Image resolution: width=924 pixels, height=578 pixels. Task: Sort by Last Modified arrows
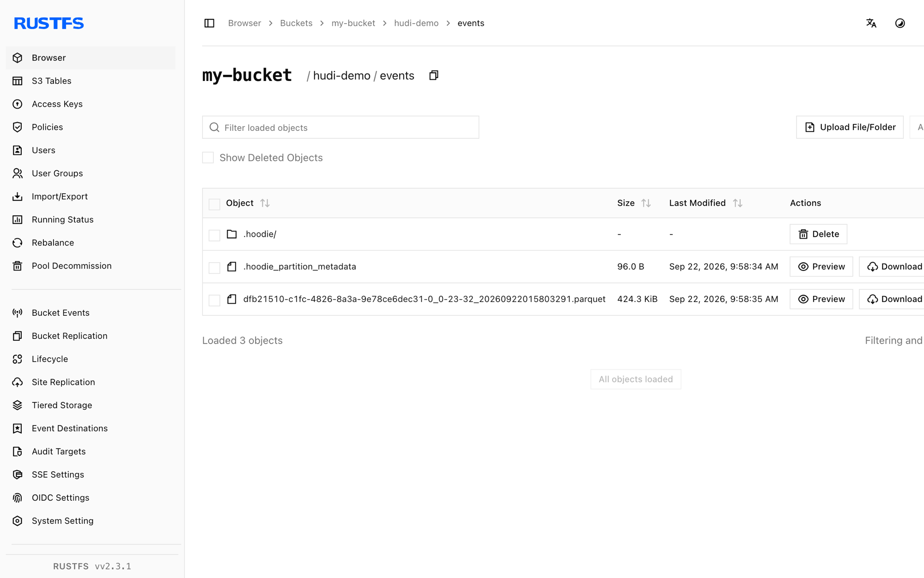[737, 203]
